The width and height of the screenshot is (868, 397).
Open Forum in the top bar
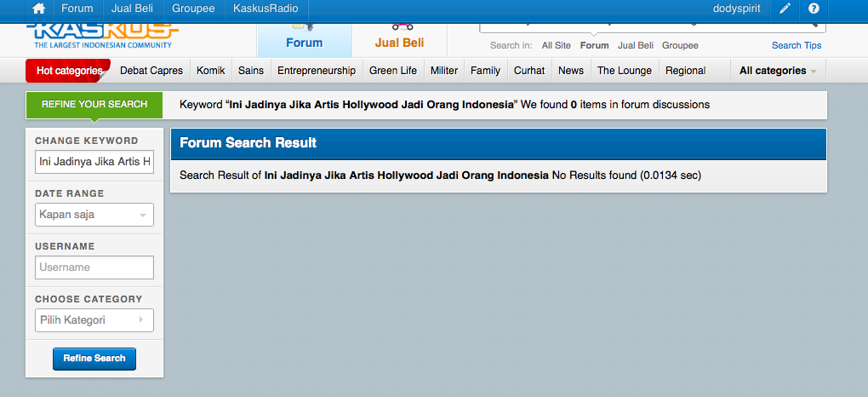click(x=77, y=9)
